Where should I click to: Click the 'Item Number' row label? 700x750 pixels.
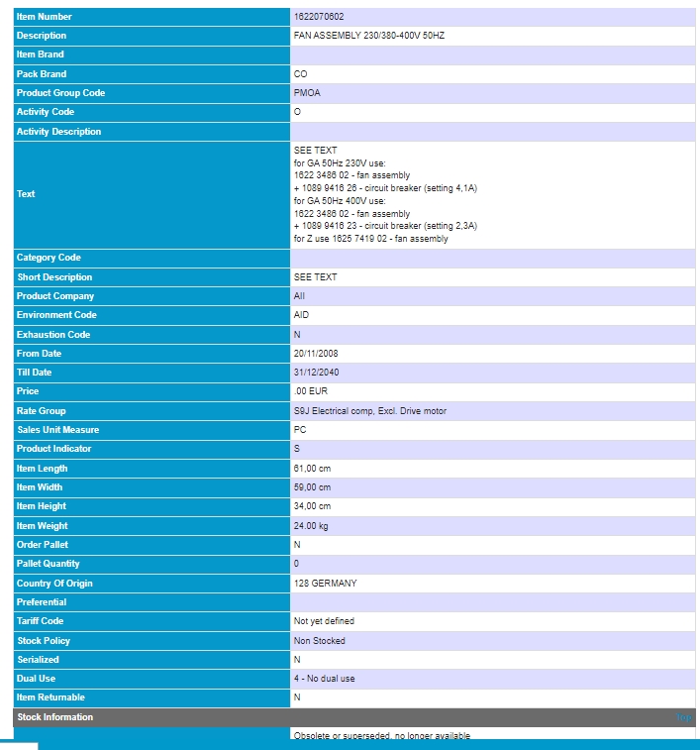pyautogui.click(x=44, y=17)
